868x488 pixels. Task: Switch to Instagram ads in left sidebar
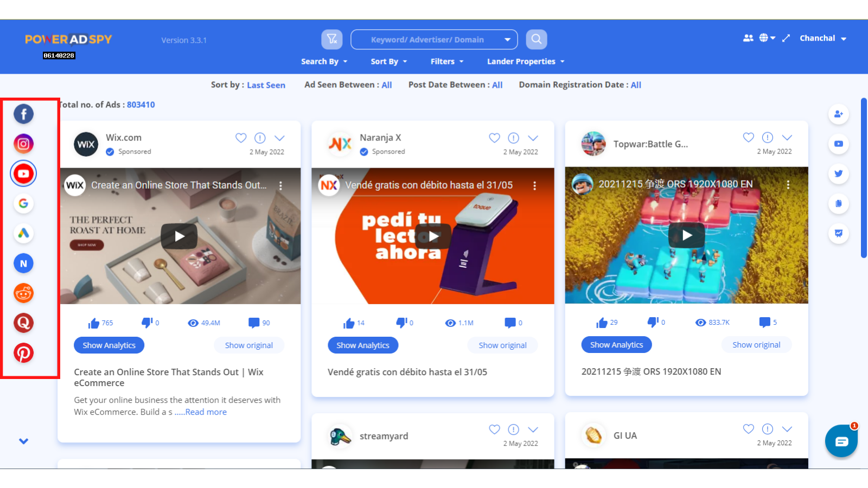tap(23, 144)
